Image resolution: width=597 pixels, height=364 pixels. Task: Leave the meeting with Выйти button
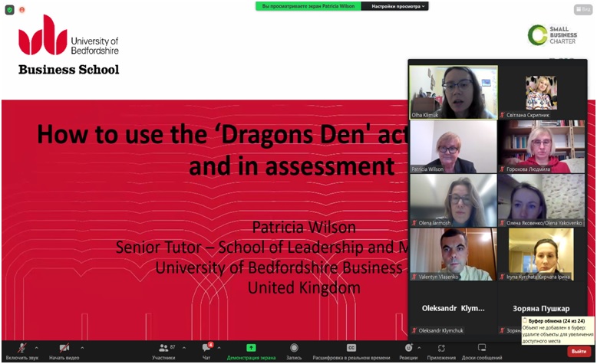click(x=579, y=352)
